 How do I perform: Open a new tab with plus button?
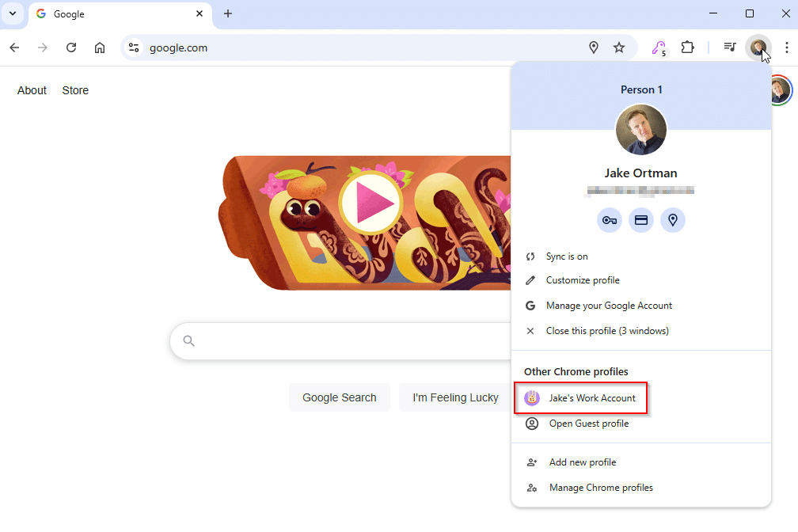pos(228,13)
